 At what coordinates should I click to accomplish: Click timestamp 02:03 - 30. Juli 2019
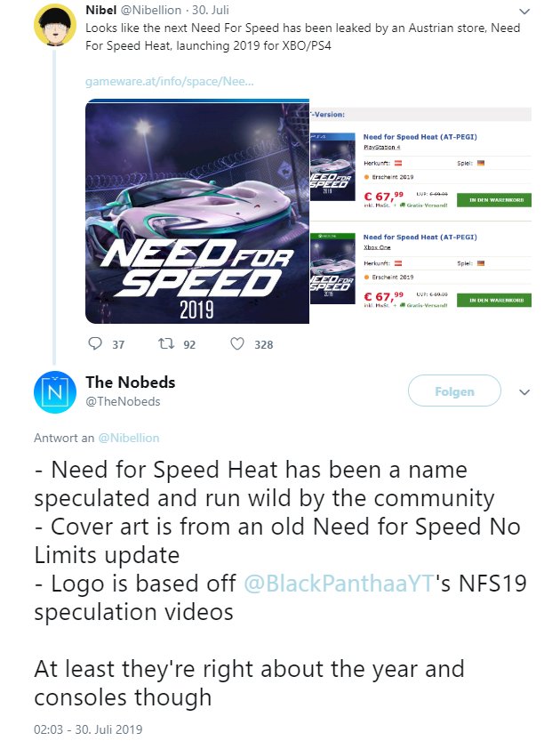[x=88, y=729]
